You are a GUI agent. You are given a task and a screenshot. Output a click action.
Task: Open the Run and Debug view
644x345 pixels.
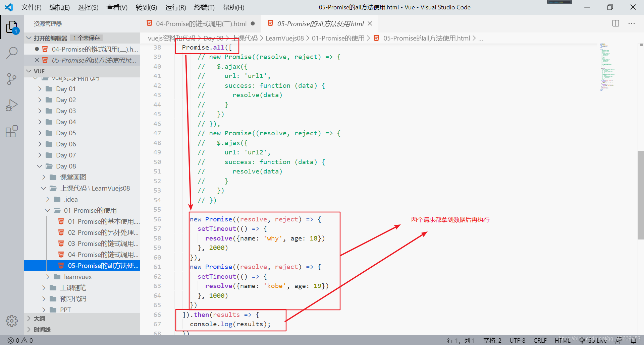[x=12, y=105]
